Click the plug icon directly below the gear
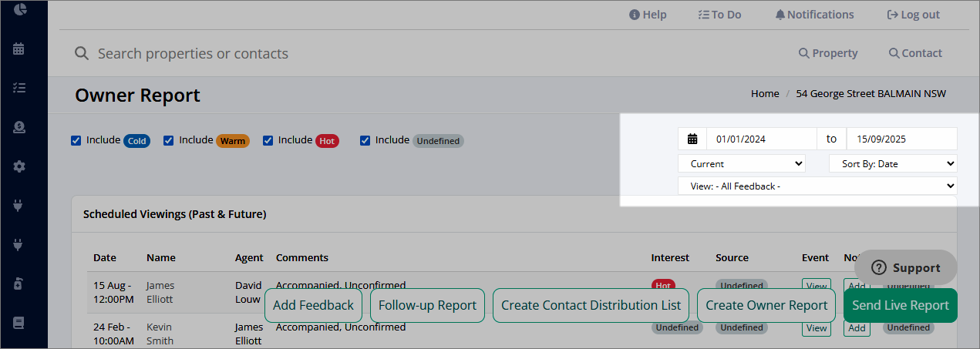The image size is (980, 349). [x=19, y=206]
